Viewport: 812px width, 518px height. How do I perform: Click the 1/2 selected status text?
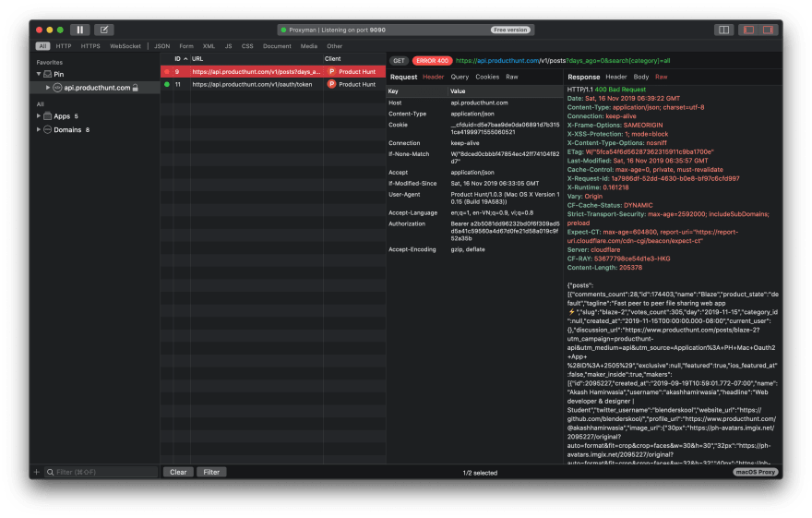[x=480, y=473]
